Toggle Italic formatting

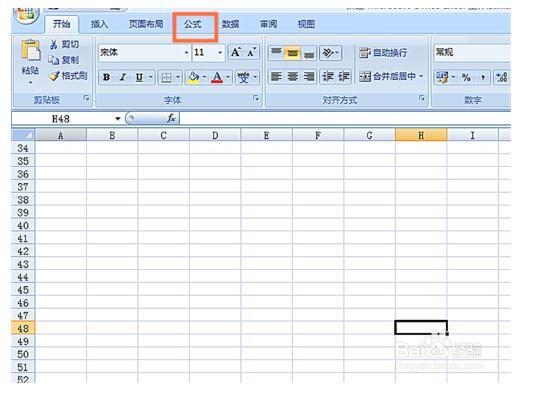(x=122, y=77)
